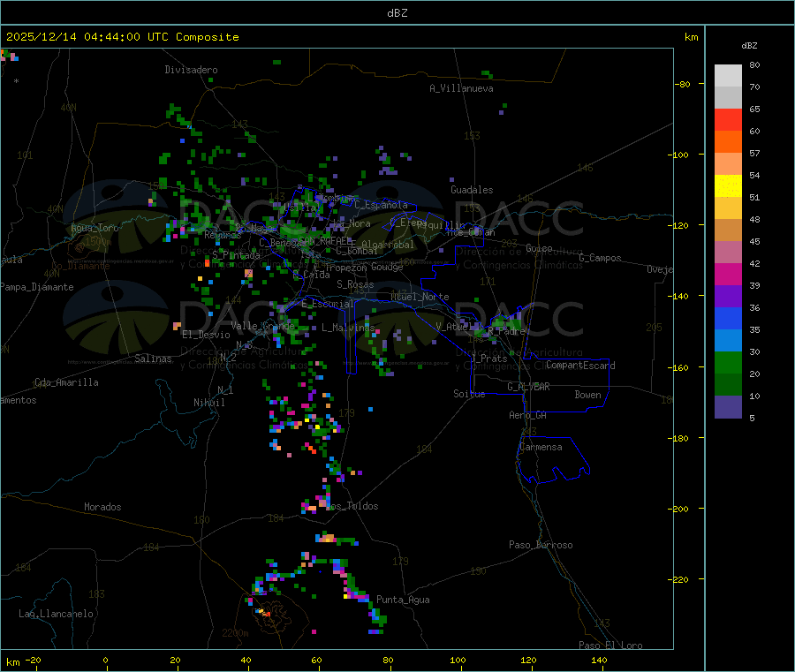
Task: Select the white 80 dBZ color swatch
Action: click(728, 76)
